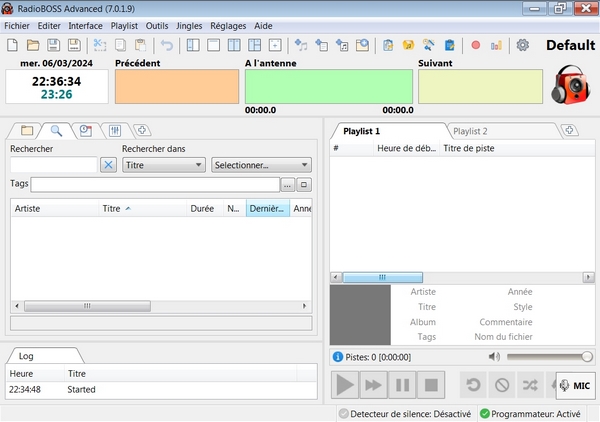Select the single-pane layout icon
The width and height of the screenshot is (600, 422).
[214, 45]
